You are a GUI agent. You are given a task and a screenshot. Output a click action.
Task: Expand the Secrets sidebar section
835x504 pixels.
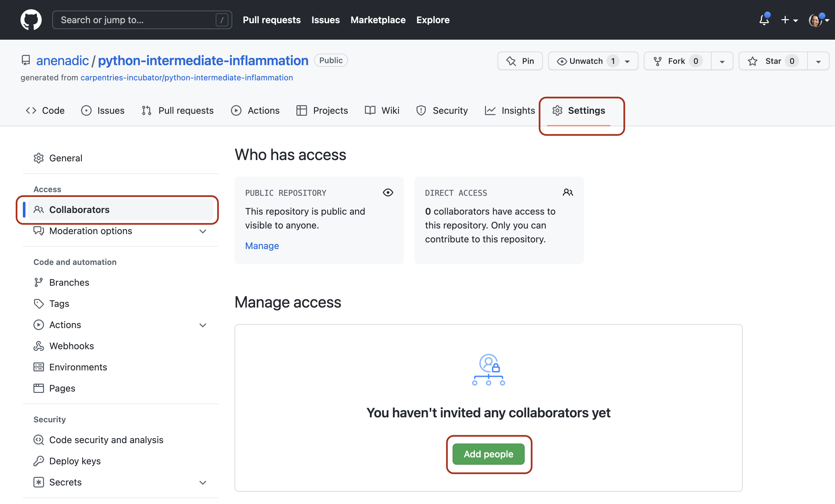[202, 482]
